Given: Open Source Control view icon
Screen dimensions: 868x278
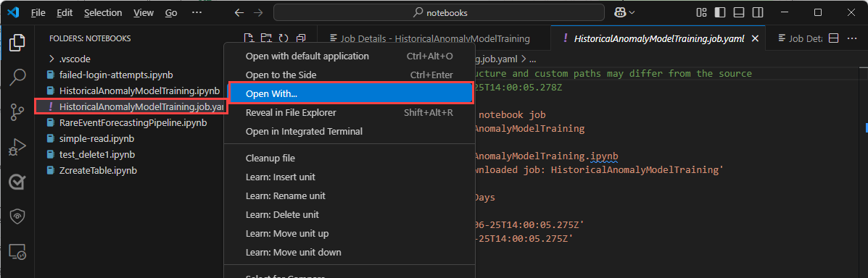Looking at the screenshot, I should point(17,112).
